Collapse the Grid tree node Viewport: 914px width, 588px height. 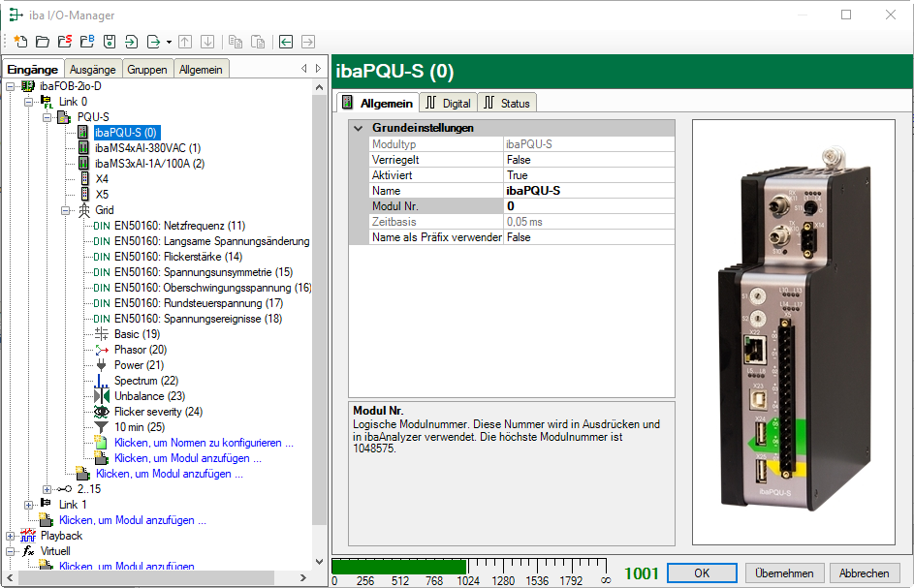tap(65, 210)
